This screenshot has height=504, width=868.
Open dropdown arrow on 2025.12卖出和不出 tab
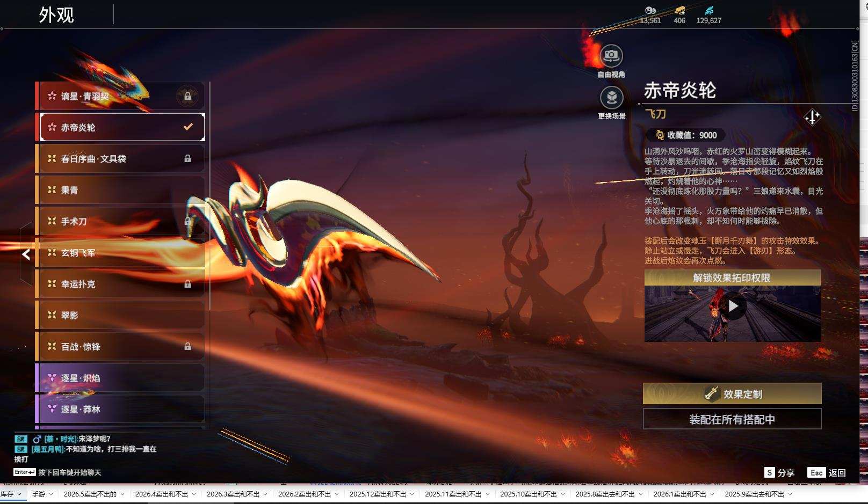point(412,494)
